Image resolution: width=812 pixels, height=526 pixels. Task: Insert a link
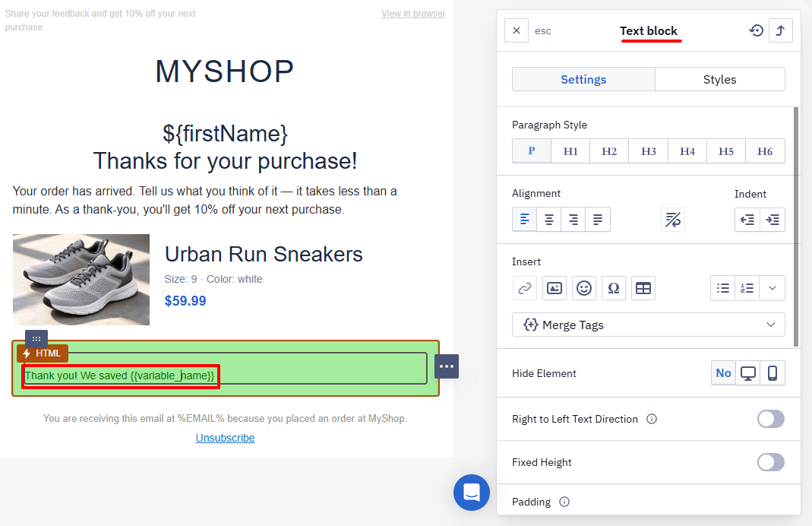click(x=525, y=287)
